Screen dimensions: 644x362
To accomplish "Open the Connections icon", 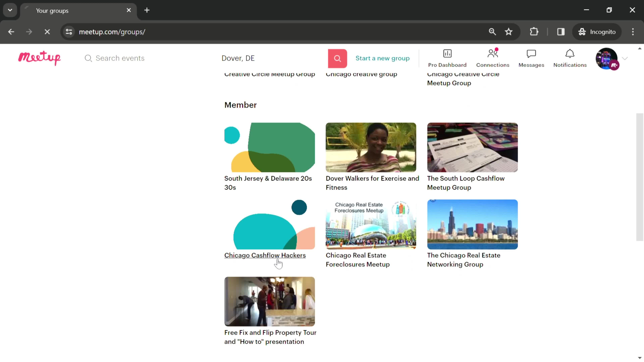I will click(493, 53).
